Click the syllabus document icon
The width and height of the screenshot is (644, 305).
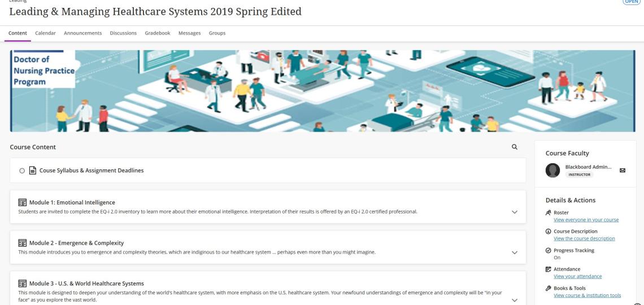coord(32,171)
